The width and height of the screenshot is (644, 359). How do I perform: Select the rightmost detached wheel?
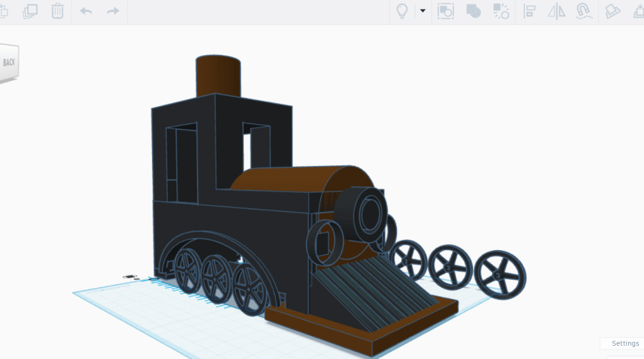coord(500,275)
